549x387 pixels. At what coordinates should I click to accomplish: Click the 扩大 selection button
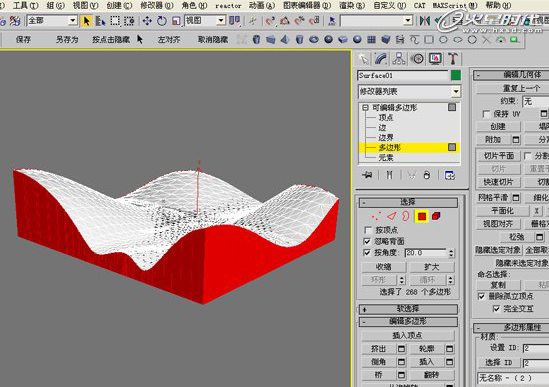431,267
